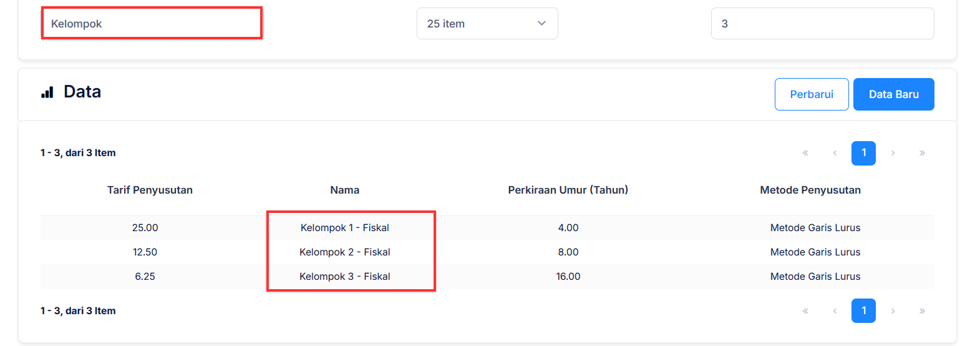Viewport: 980px width, 346px height.
Task: Go to previous page in top pagination
Action: point(835,153)
